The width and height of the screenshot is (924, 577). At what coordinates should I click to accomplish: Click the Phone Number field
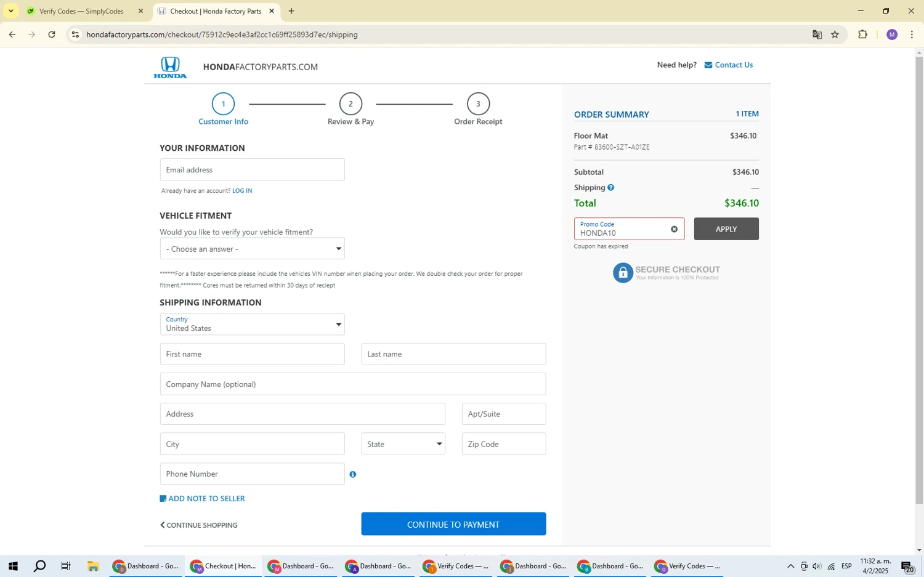click(x=252, y=474)
